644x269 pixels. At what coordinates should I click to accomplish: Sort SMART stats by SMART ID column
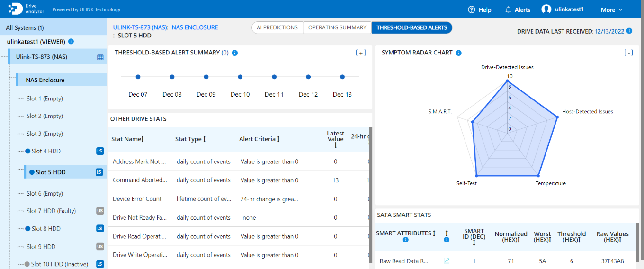[474, 242]
